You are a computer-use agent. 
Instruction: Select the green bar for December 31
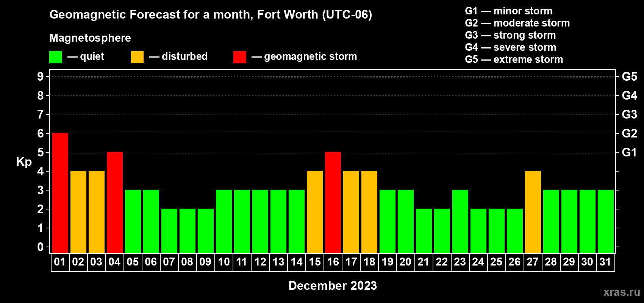pyautogui.click(x=606, y=221)
